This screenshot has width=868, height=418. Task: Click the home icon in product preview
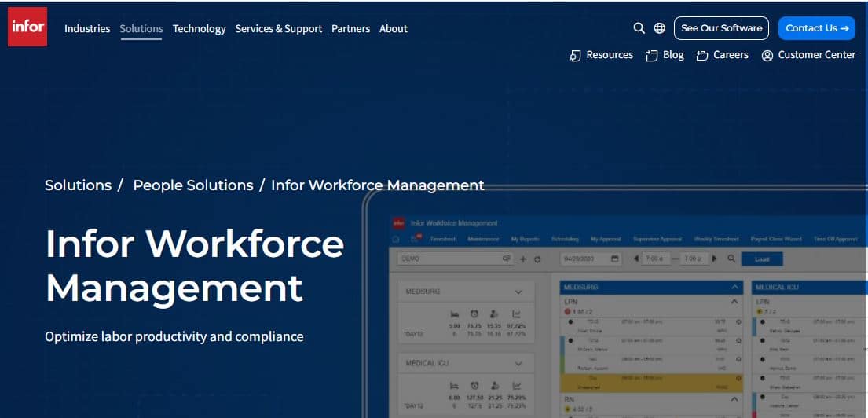click(395, 239)
